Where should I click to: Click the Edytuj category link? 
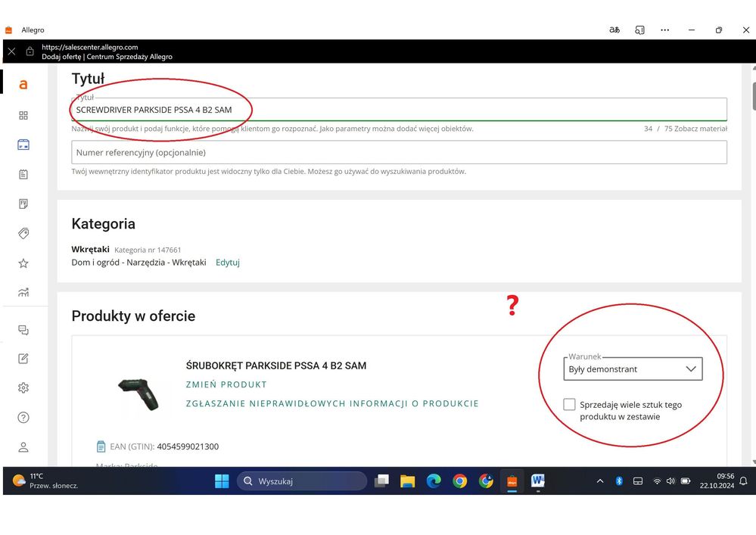228,262
